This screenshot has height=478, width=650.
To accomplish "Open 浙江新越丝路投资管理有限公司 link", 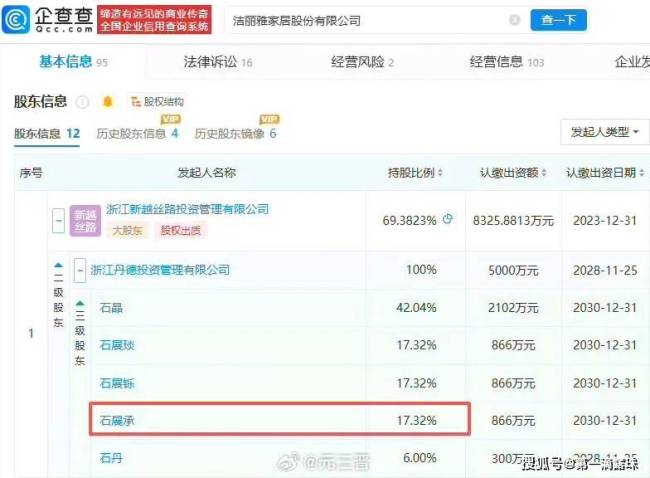I will [187, 209].
